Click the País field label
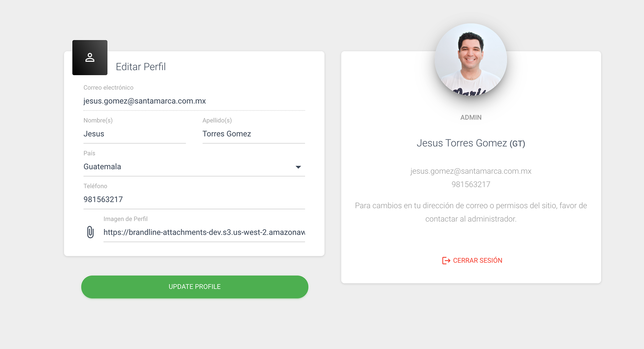Viewport: 644px width, 349px height. point(89,153)
